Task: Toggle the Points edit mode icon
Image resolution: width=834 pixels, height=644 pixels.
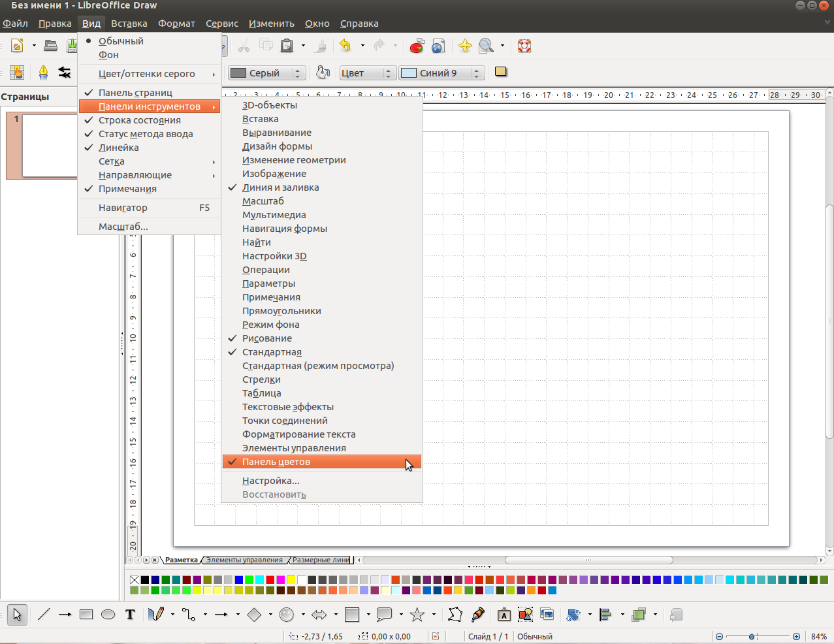Action: [455, 615]
